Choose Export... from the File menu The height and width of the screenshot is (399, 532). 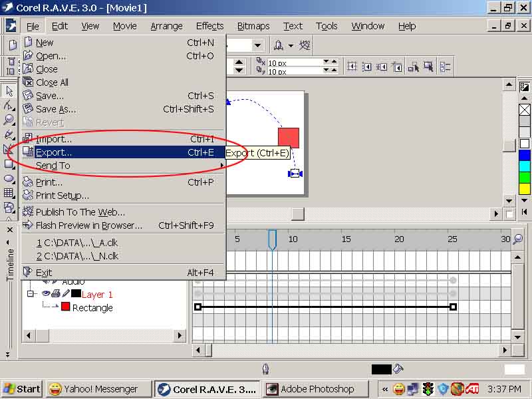pyautogui.click(x=123, y=152)
